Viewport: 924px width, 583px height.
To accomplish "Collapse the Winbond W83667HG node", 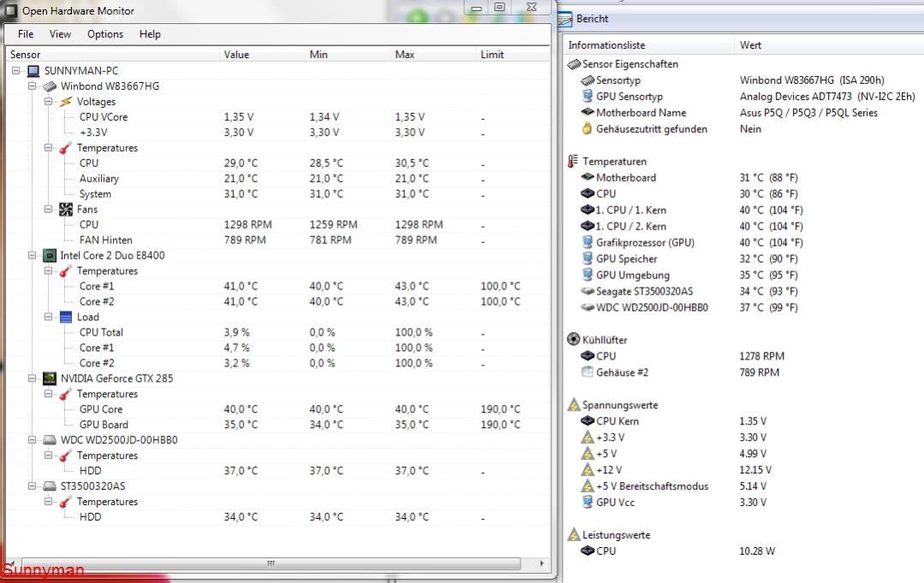I will click(32, 86).
